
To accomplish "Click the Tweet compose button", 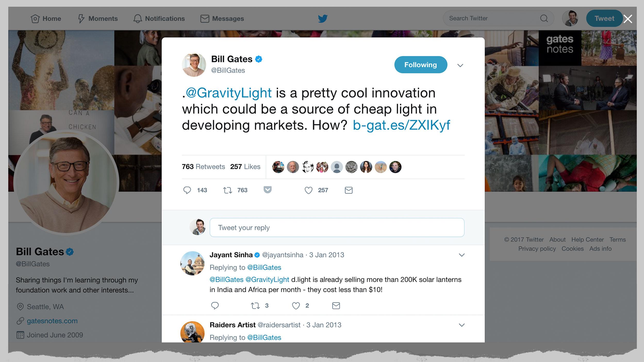I will [604, 18].
